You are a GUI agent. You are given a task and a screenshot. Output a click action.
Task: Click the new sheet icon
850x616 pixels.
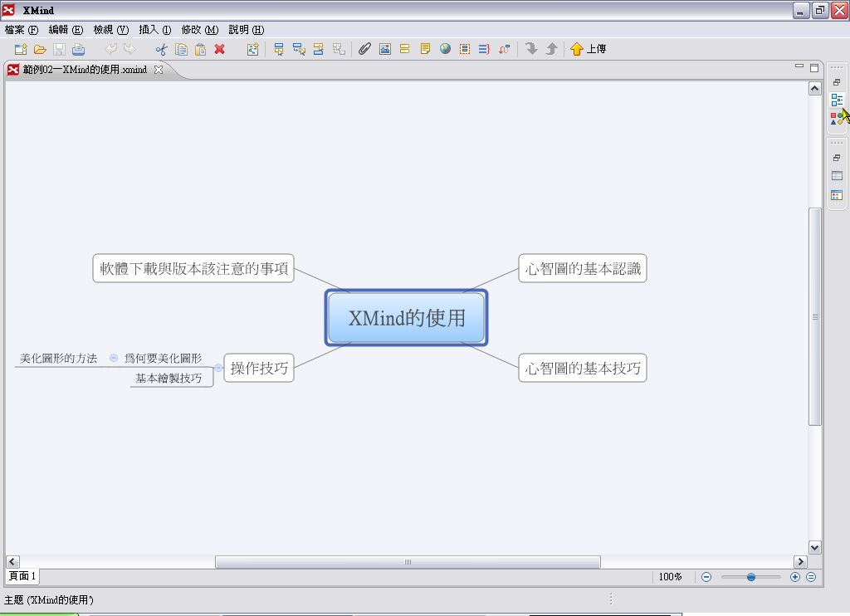tap(252, 49)
